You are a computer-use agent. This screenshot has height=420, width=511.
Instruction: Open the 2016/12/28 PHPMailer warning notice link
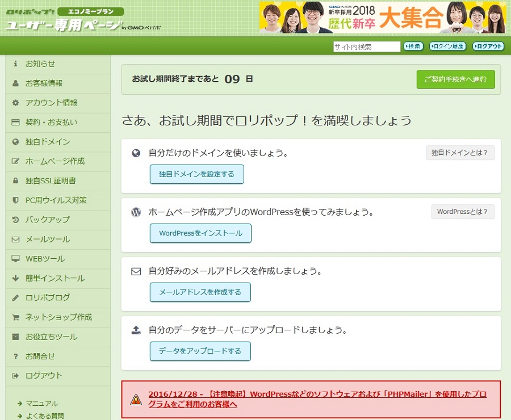click(x=317, y=399)
